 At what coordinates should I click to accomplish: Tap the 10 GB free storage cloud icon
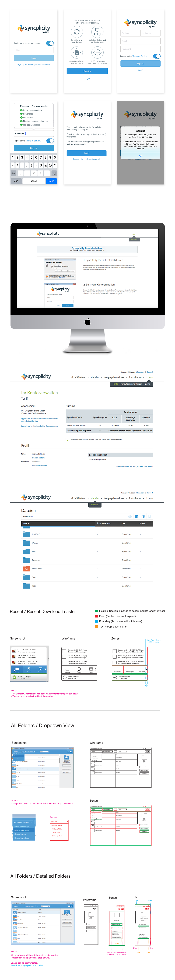pos(97,53)
